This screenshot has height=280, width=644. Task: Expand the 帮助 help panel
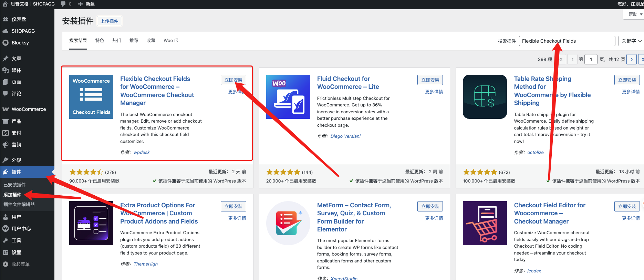(x=634, y=14)
